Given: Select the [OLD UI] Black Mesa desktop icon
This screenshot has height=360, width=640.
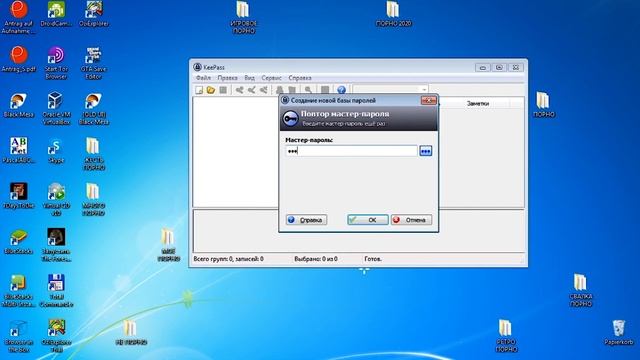Looking at the screenshot, I should pos(93,109).
